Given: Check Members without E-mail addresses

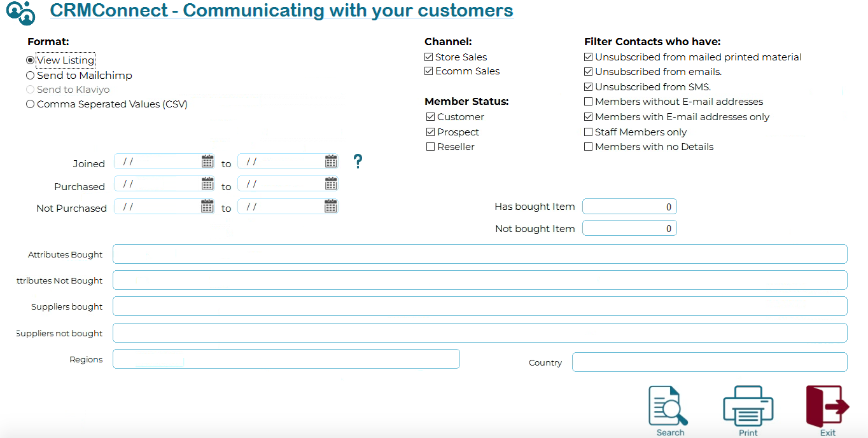Looking at the screenshot, I should click(589, 102).
